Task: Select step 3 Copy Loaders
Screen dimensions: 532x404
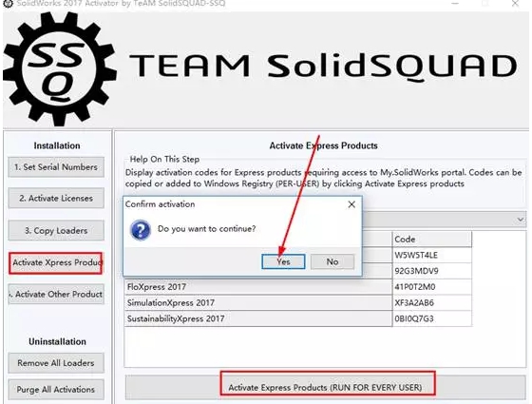Action: coord(56,230)
